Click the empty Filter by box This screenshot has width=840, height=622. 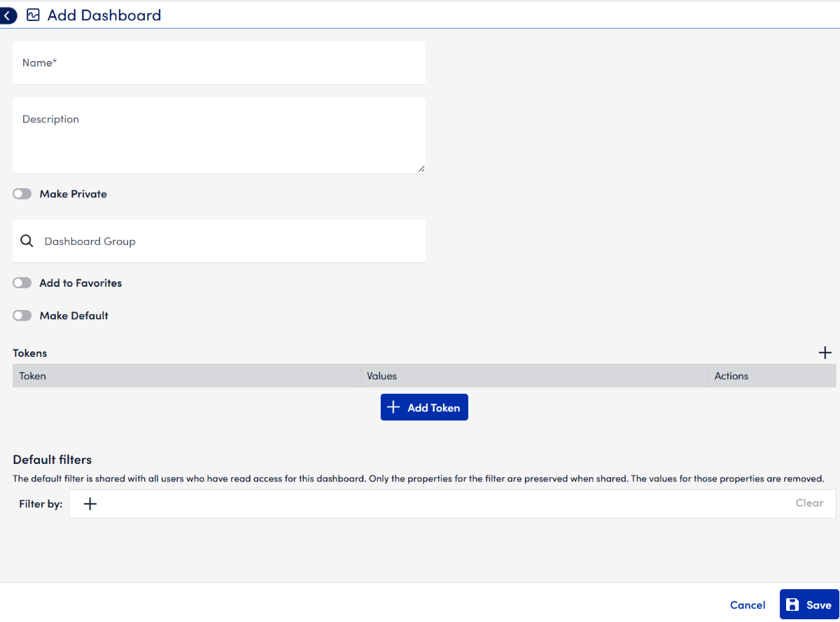coord(448,504)
